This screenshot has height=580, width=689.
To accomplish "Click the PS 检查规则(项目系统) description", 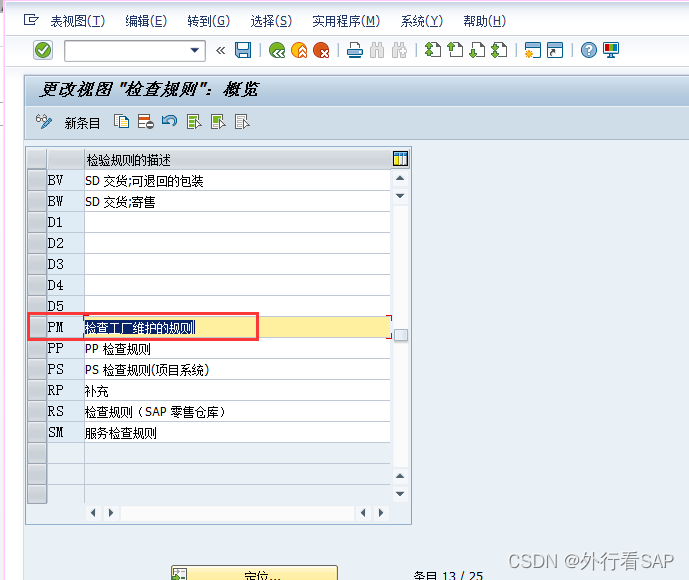I will [x=237, y=370].
